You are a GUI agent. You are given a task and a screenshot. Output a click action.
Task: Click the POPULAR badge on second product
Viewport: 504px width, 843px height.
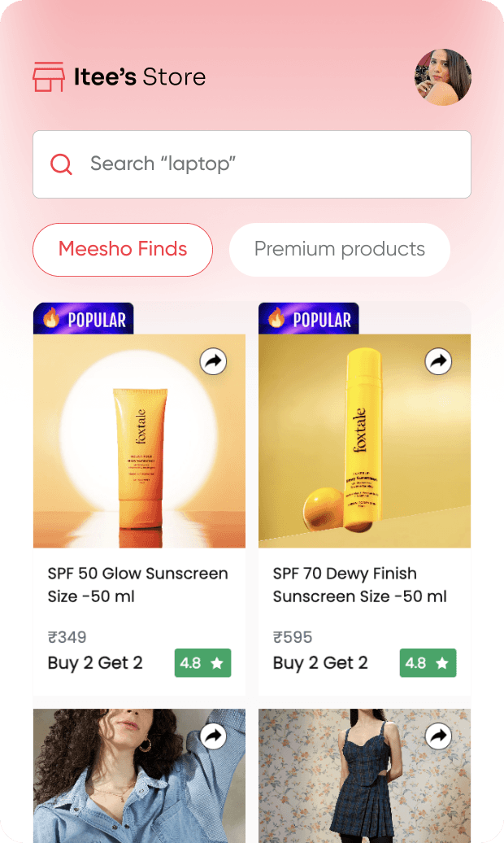(x=308, y=319)
